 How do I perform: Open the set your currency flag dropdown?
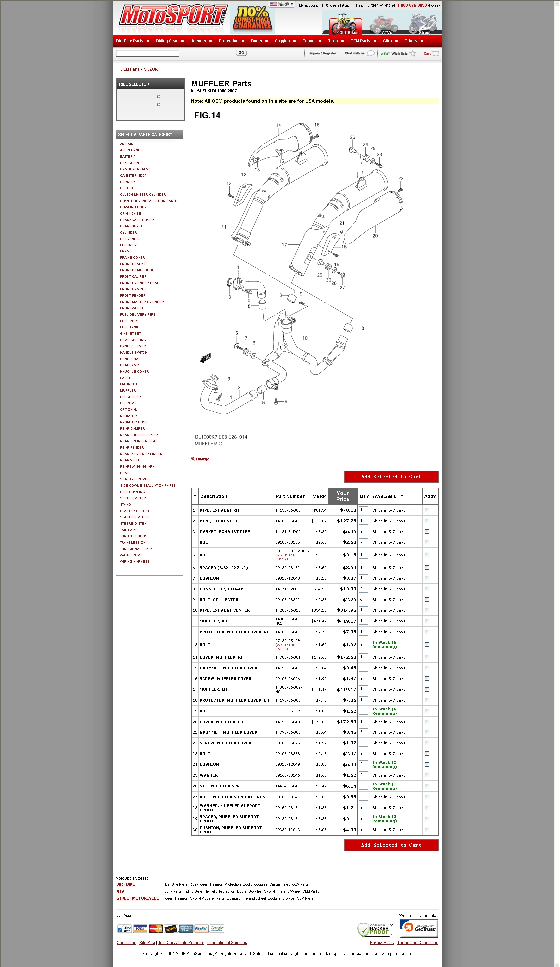click(281, 4)
